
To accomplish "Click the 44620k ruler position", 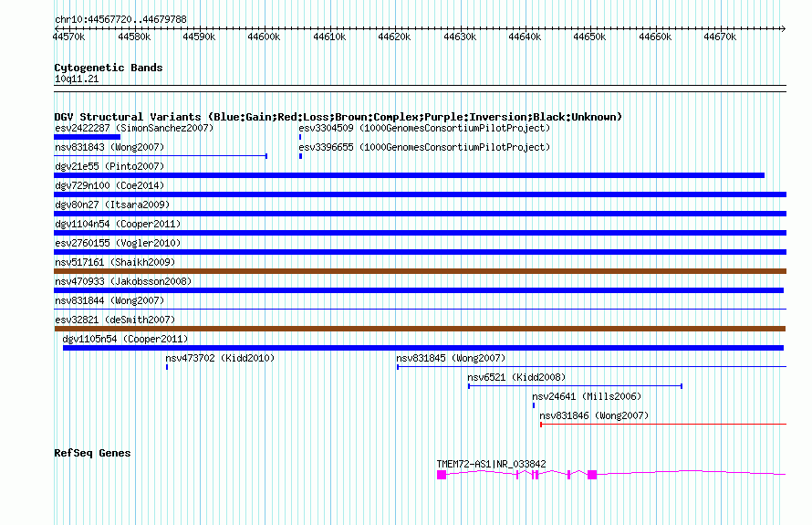I will (x=394, y=37).
